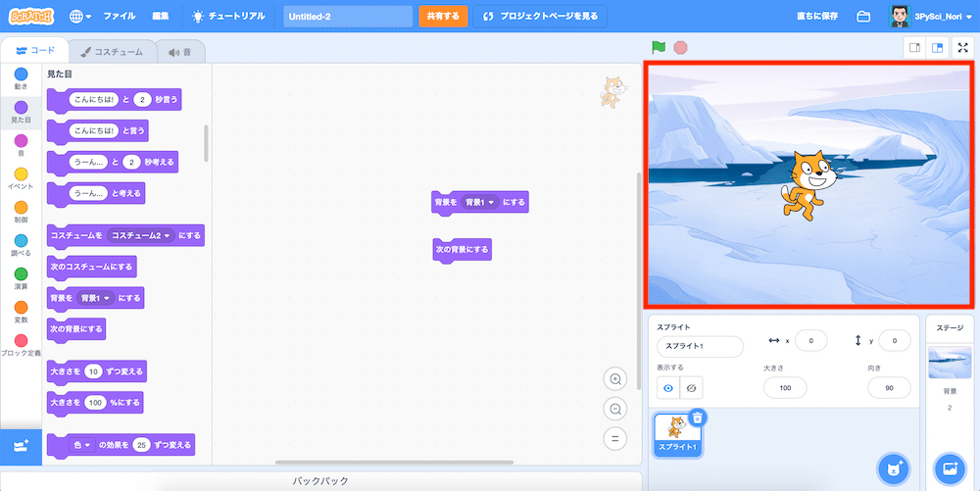Select the stage backdrop thumbnail
The width and height of the screenshot is (980, 491).
click(x=950, y=363)
